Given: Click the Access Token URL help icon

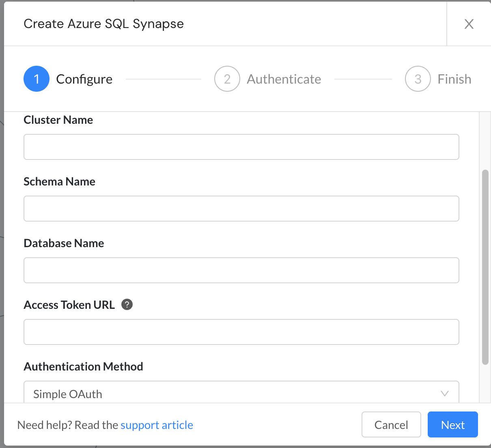Looking at the screenshot, I should click(x=127, y=304).
